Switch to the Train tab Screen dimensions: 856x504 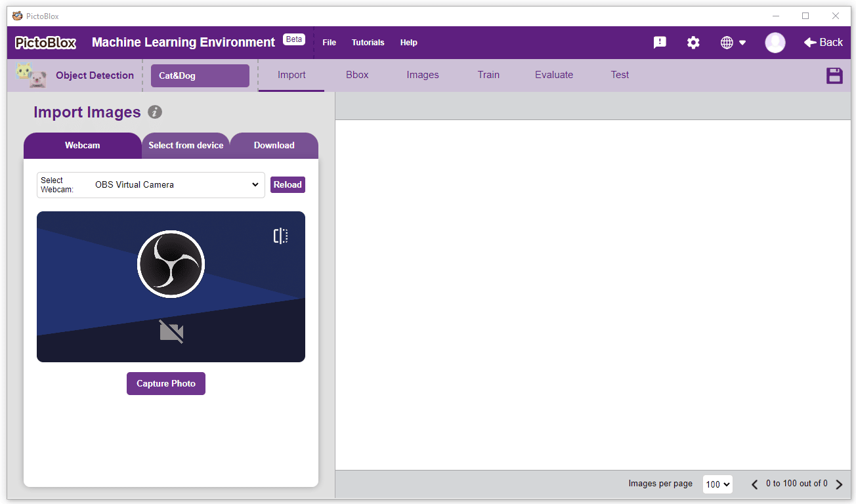(488, 75)
